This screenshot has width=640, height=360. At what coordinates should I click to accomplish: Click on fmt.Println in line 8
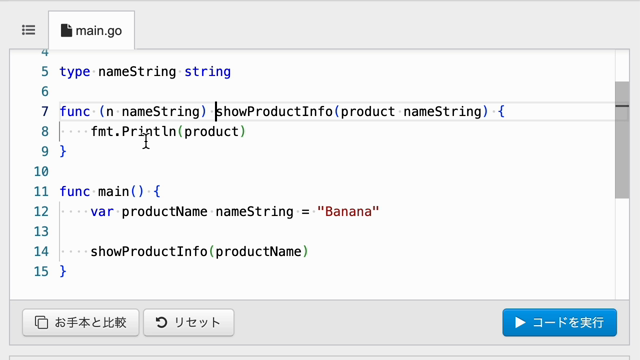pos(133,131)
